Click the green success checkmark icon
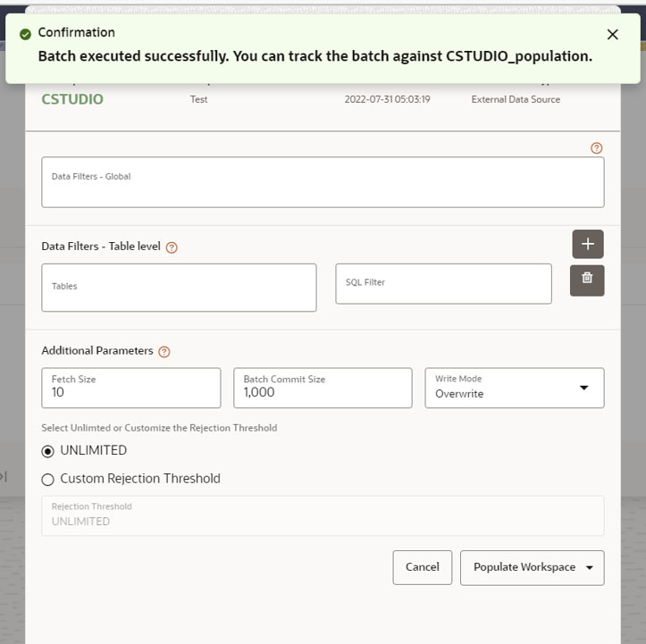The height and width of the screenshot is (644, 646). (x=25, y=34)
